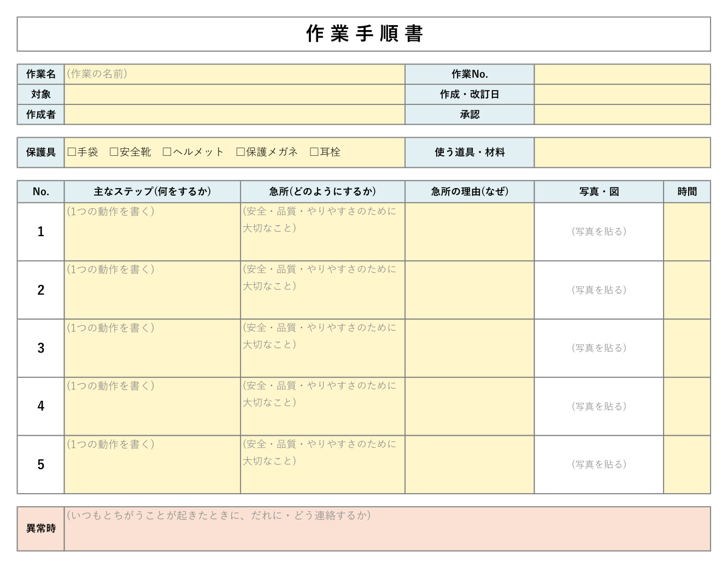The image size is (728, 568).
Task: Click the 急所の理由(なぜ) column header
Action: (x=469, y=192)
